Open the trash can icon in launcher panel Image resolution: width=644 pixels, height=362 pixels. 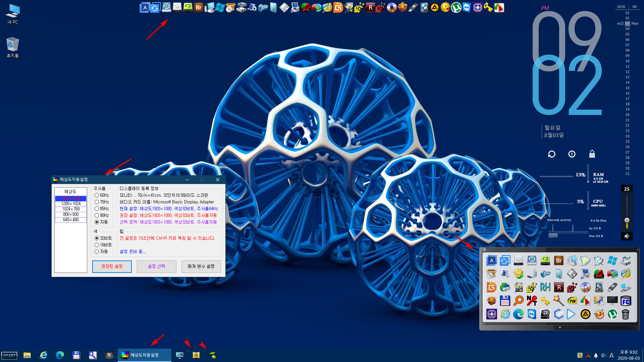click(626, 314)
